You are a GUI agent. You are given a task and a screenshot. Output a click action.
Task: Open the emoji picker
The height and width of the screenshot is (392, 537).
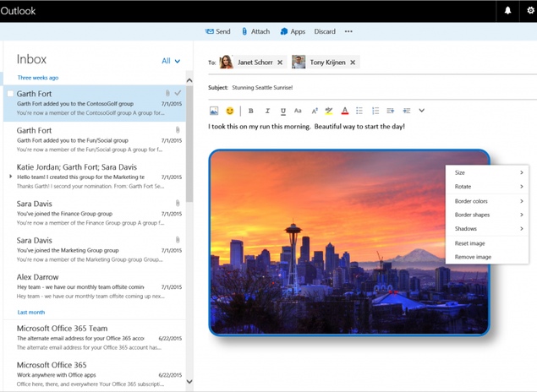click(x=230, y=111)
